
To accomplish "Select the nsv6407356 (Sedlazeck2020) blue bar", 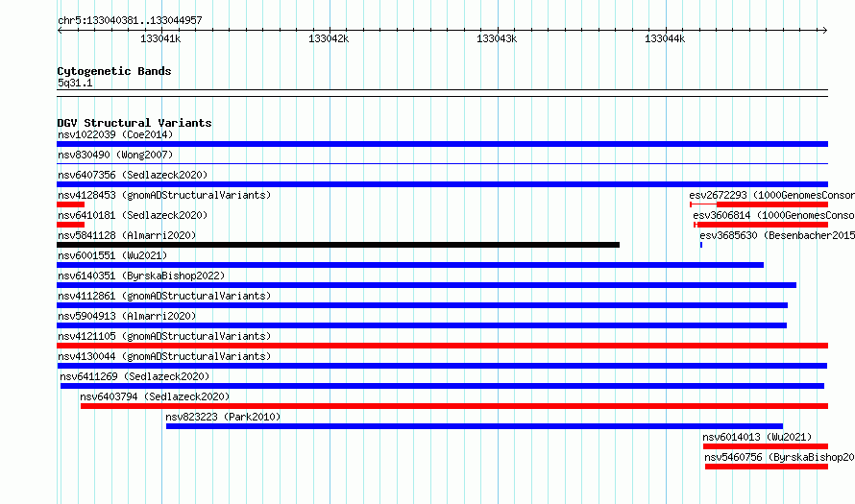I will pyautogui.click(x=442, y=184).
